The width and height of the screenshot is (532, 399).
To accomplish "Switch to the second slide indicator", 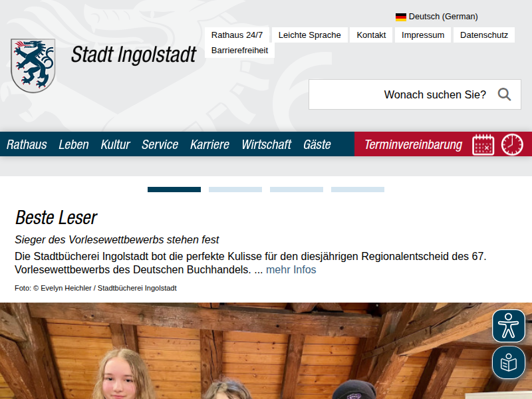I will [235, 190].
